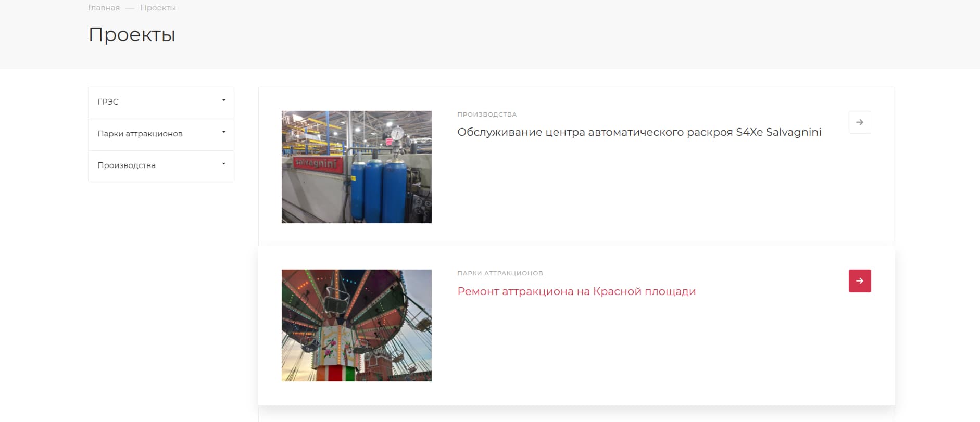
Task: Click the carousel ride photo thumbnail
Action: coord(357,325)
